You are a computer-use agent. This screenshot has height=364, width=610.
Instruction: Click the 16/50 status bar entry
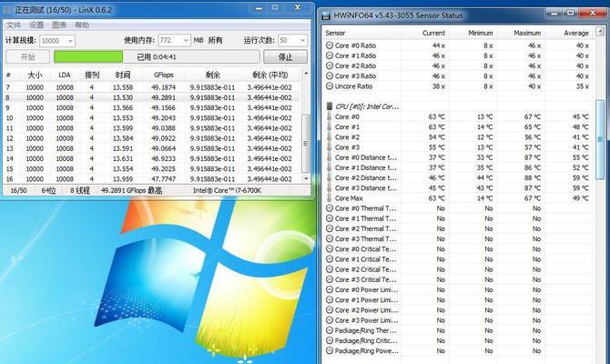[19, 190]
